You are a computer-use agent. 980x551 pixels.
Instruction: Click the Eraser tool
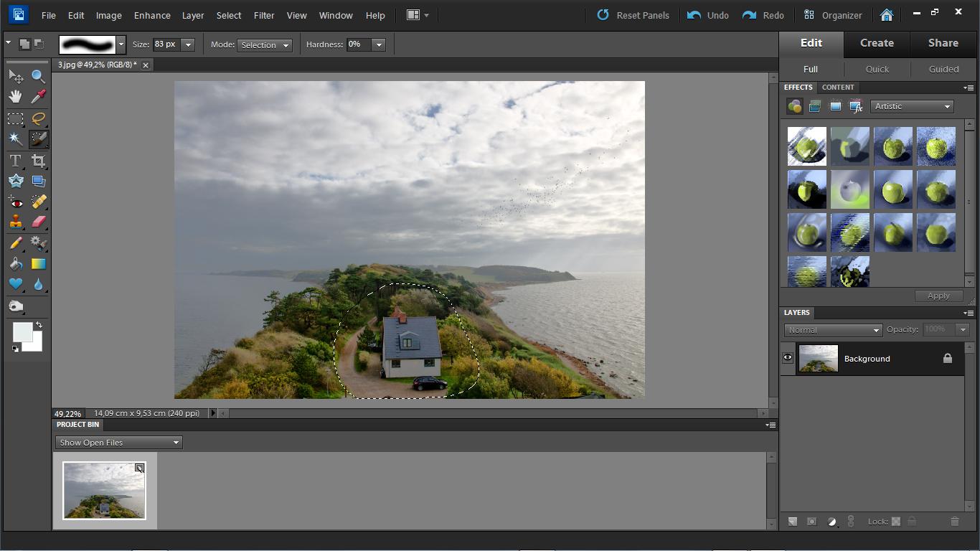[38, 222]
